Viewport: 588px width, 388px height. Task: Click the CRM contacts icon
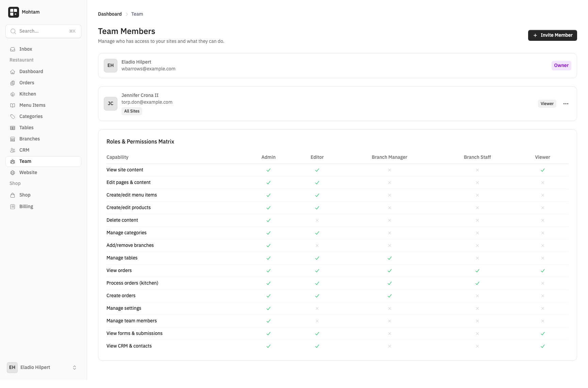(x=13, y=150)
